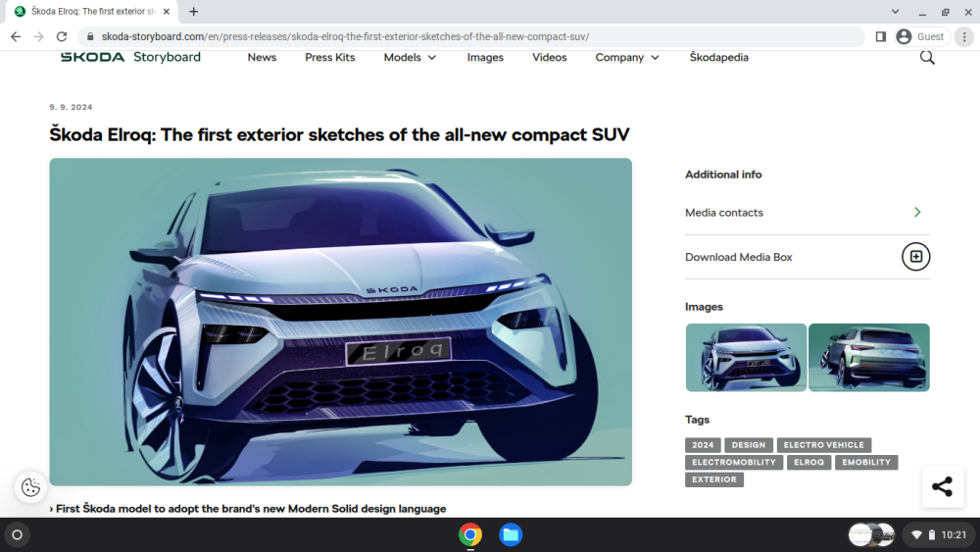Image resolution: width=980 pixels, height=552 pixels.
Task: Select the 2024 tag
Action: pyautogui.click(x=703, y=445)
